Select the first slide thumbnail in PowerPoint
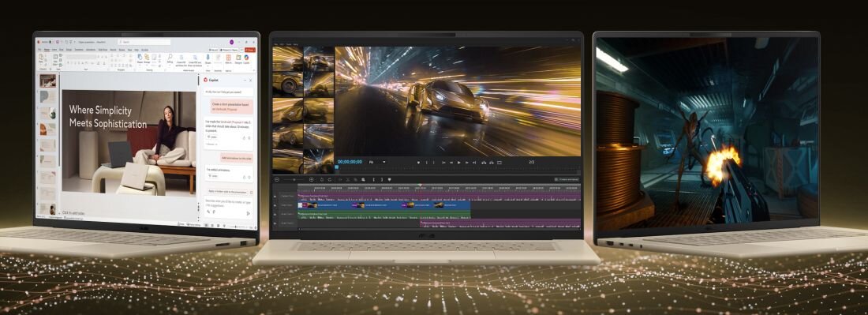 point(48,81)
